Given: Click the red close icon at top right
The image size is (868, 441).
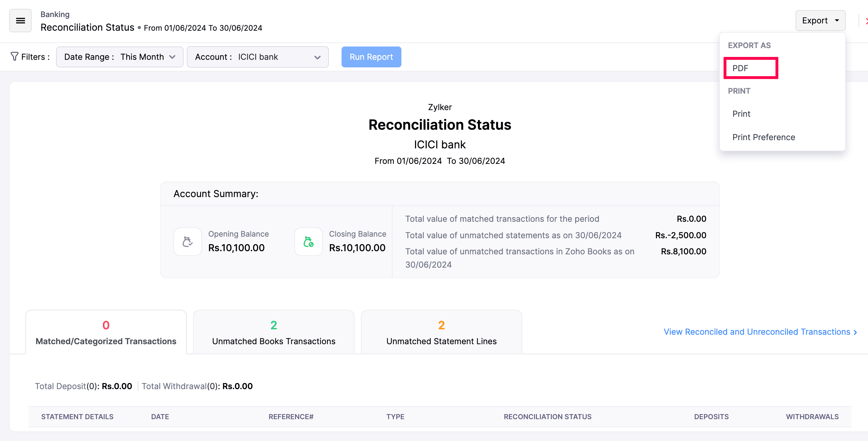Looking at the screenshot, I should point(866,21).
